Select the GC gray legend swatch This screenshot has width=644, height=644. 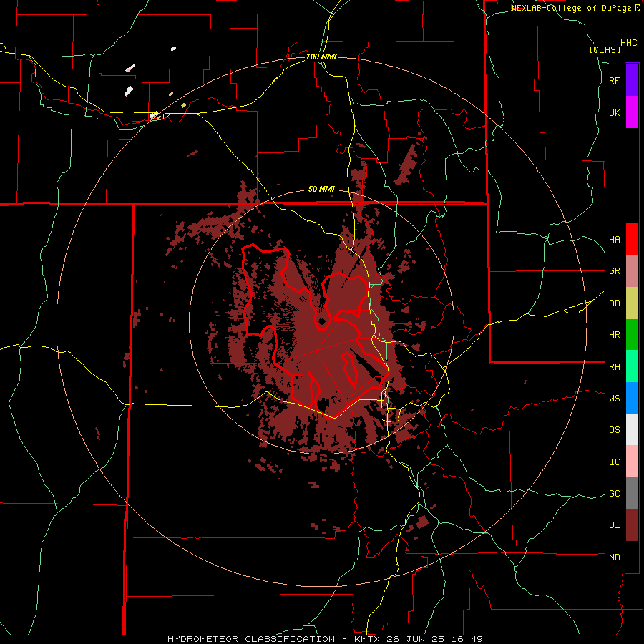pyautogui.click(x=632, y=493)
